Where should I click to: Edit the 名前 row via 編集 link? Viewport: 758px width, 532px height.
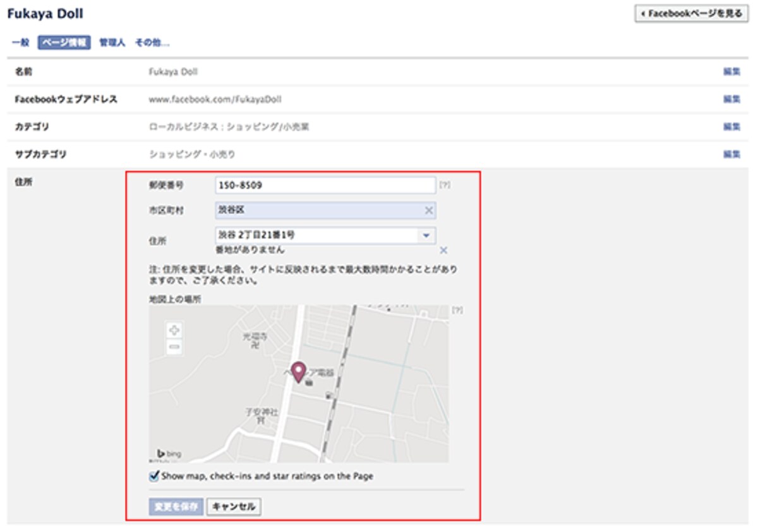pyautogui.click(x=731, y=72)
